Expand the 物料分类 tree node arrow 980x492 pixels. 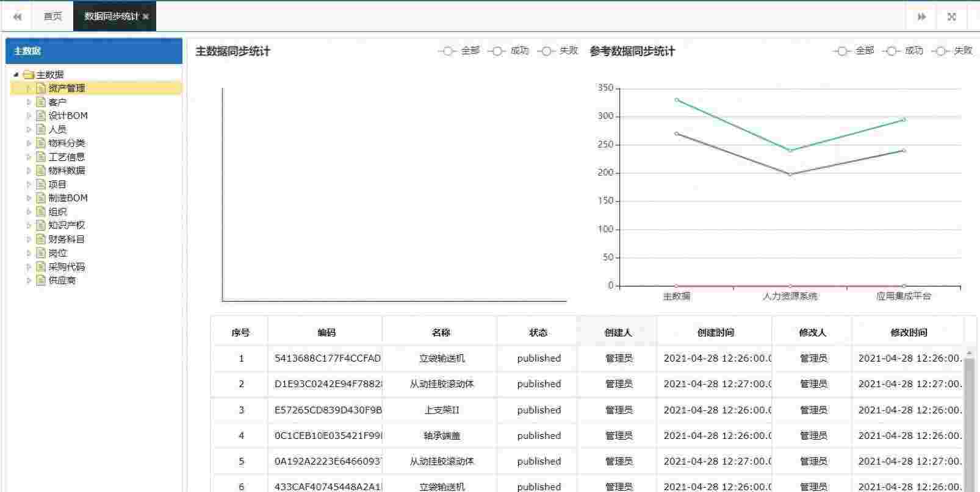(x=29, y=143)
